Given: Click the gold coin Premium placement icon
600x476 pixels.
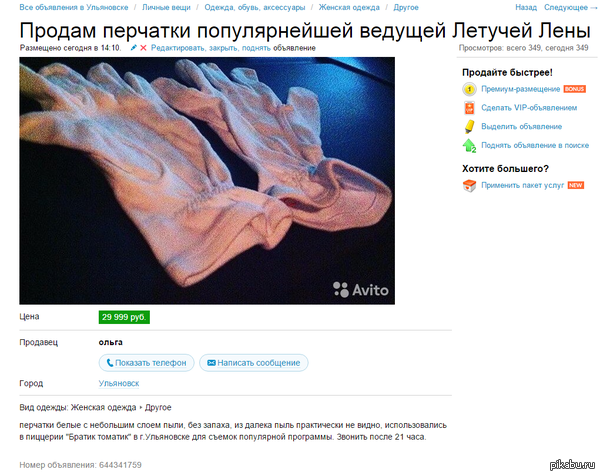Looking at the screenshot, I should click(469, 89).
